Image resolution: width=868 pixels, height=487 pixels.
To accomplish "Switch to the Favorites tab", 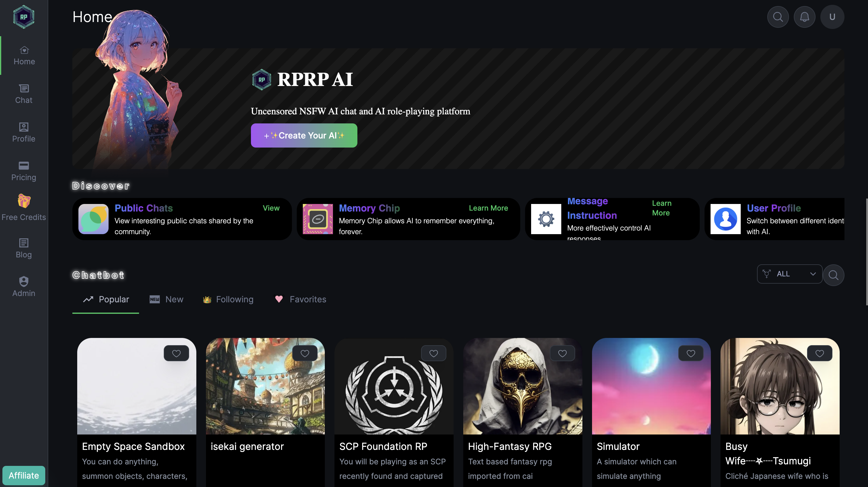I will tap(301, 299).
